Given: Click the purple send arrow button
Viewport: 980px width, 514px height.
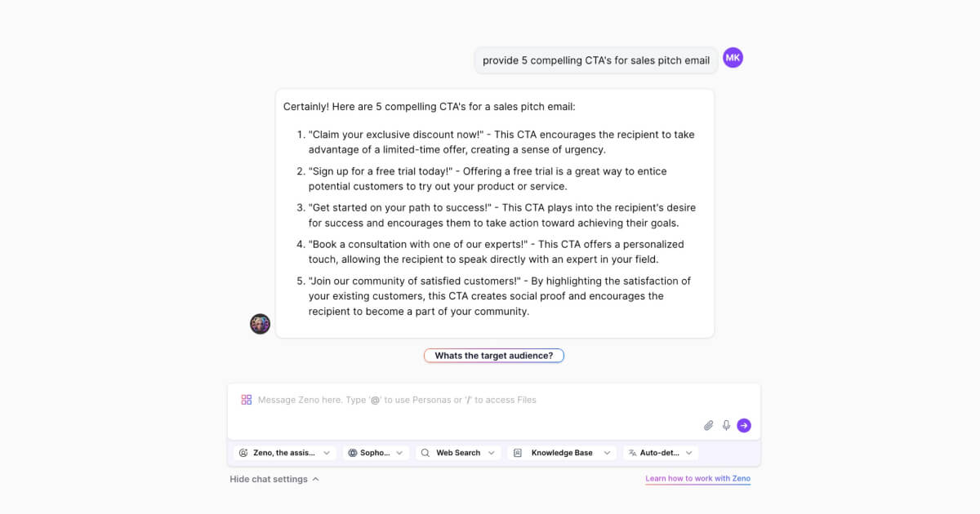Looking at the screenshot, I should pos(744,425).
